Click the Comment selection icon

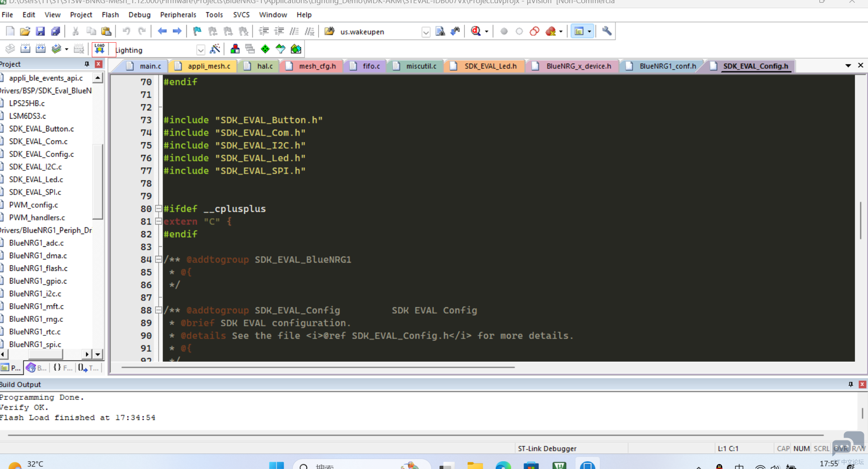[x=294, y=31]
